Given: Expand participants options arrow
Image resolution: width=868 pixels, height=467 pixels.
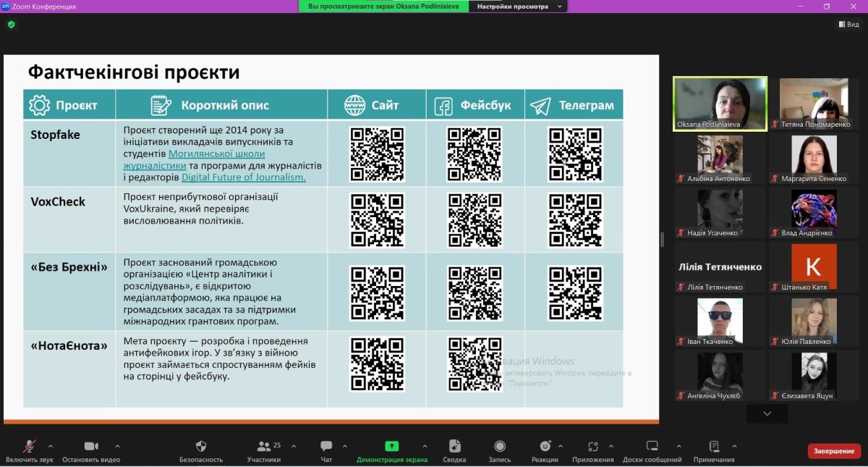Looking at the screenshot, I should click(292, 446).
